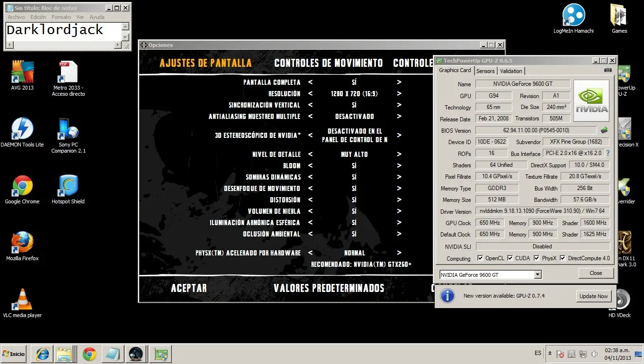Screen dimensions: 644x364
Task: Open LogMeIn Hamachi desktop icon
Action: (x=573, y=15)
